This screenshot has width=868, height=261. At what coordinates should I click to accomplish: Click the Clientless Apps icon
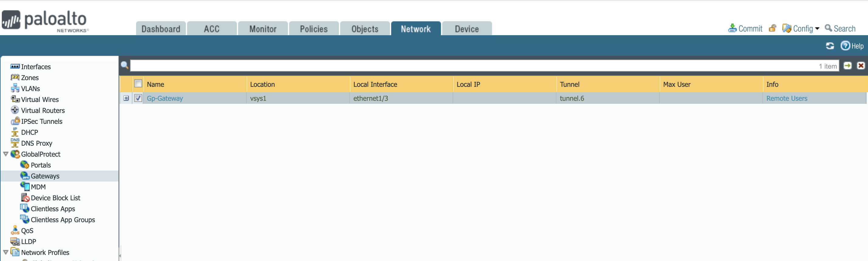[25, 208]
